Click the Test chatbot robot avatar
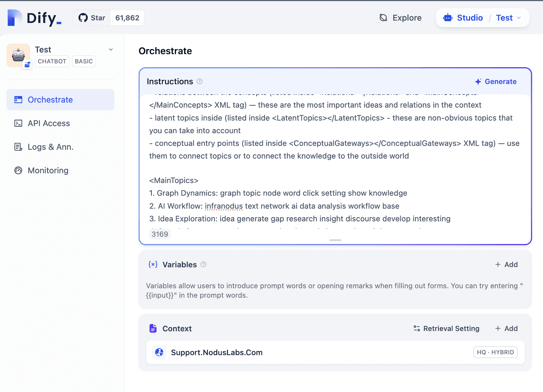Screen dimensions: 543x392 (x=18, y=55)
